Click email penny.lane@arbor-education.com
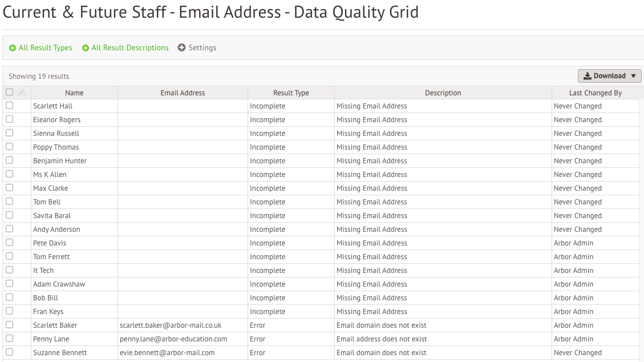The width and height of the screenshot is (644, 362). (173, 339)
